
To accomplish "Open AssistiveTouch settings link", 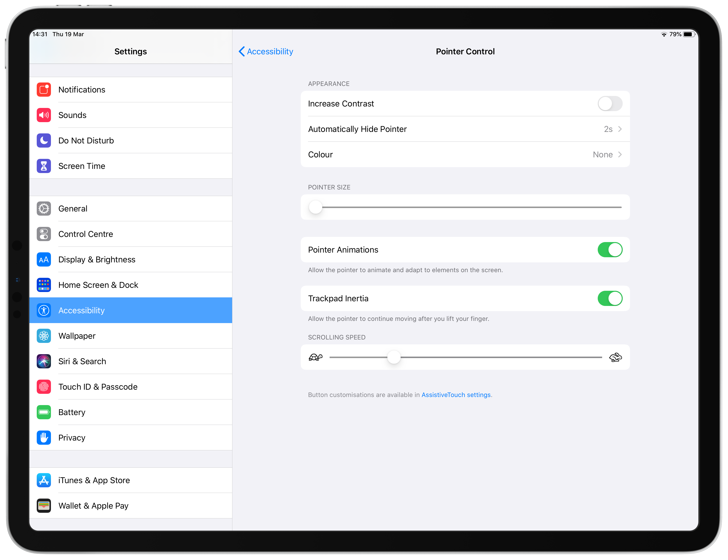I will (456, 394).
